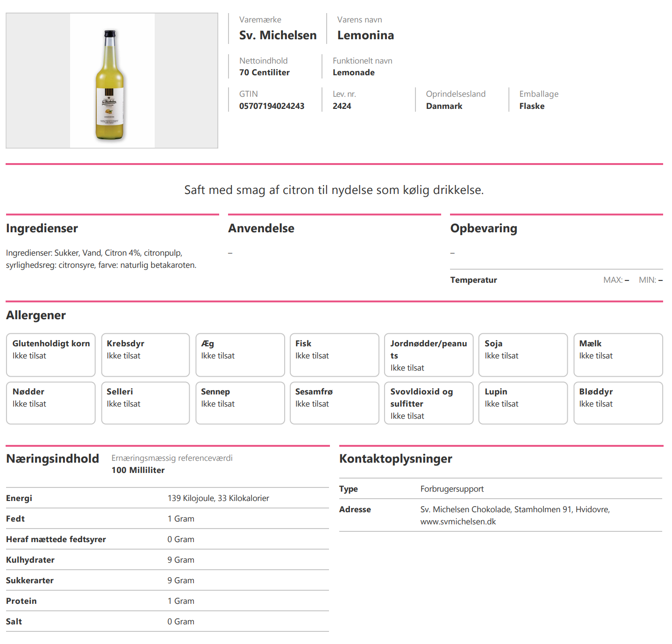This screenshot has width=672, height=644.
Task: Click the Jordnødder/peanuts allergen card
Action: point(429,354)
